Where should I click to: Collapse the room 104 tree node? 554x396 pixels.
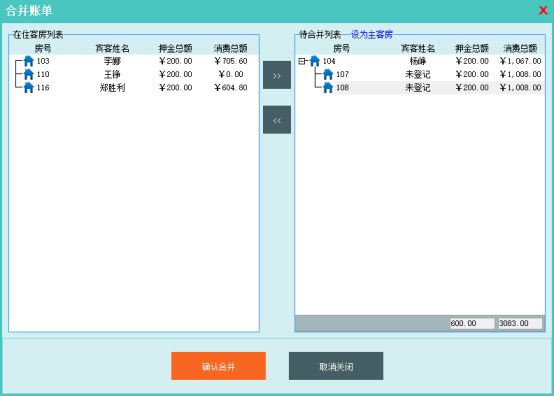[x=302, y=61]
